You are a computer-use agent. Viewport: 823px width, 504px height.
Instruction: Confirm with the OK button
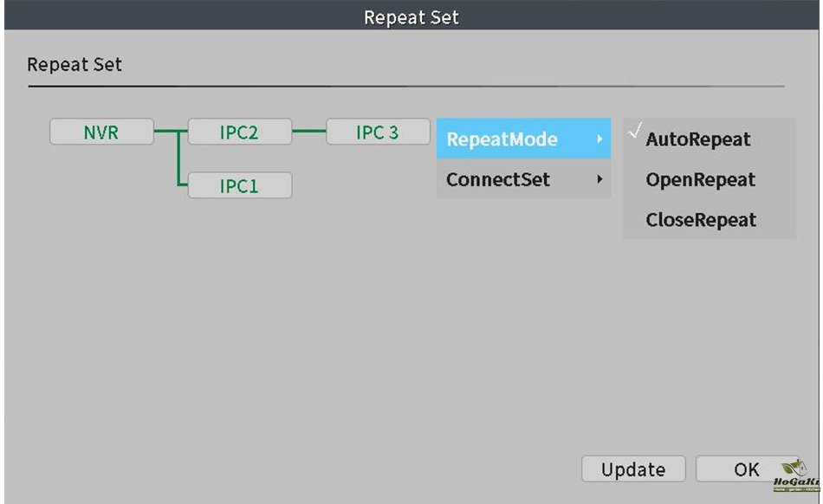[x=746, y=469]
